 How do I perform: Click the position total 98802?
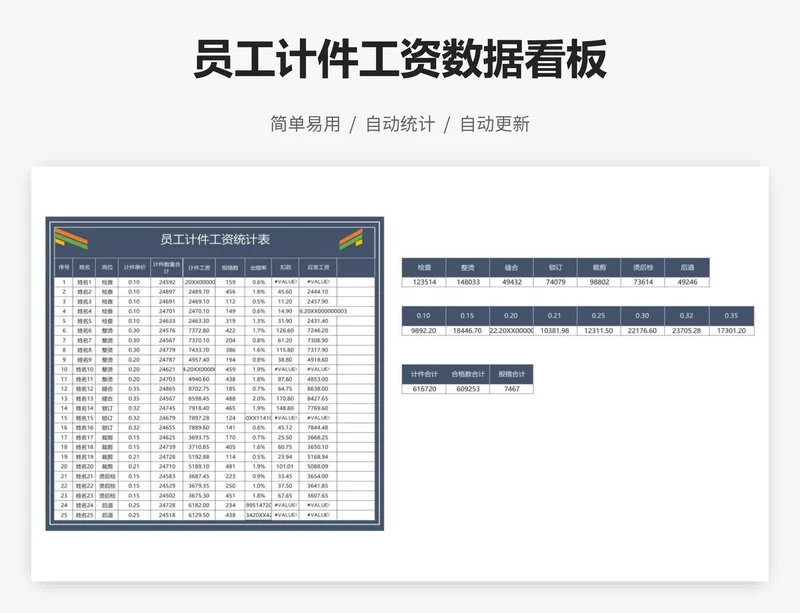click(x=599, y=282)
